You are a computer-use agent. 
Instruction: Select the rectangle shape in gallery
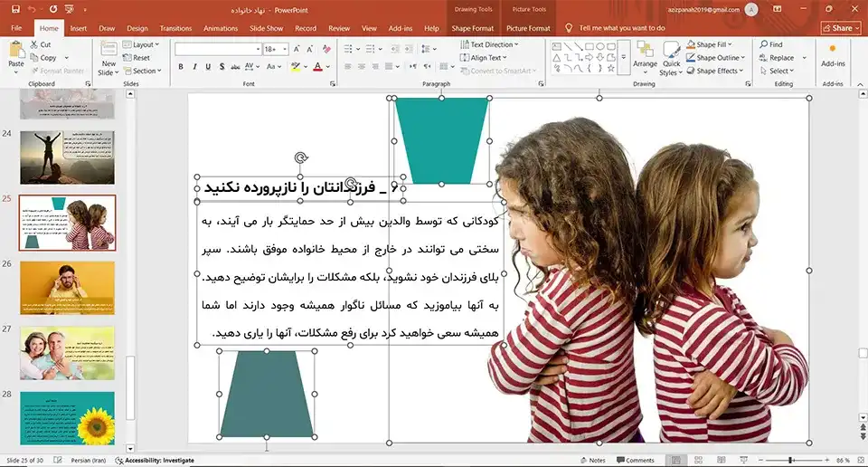[x=589, y=46]
